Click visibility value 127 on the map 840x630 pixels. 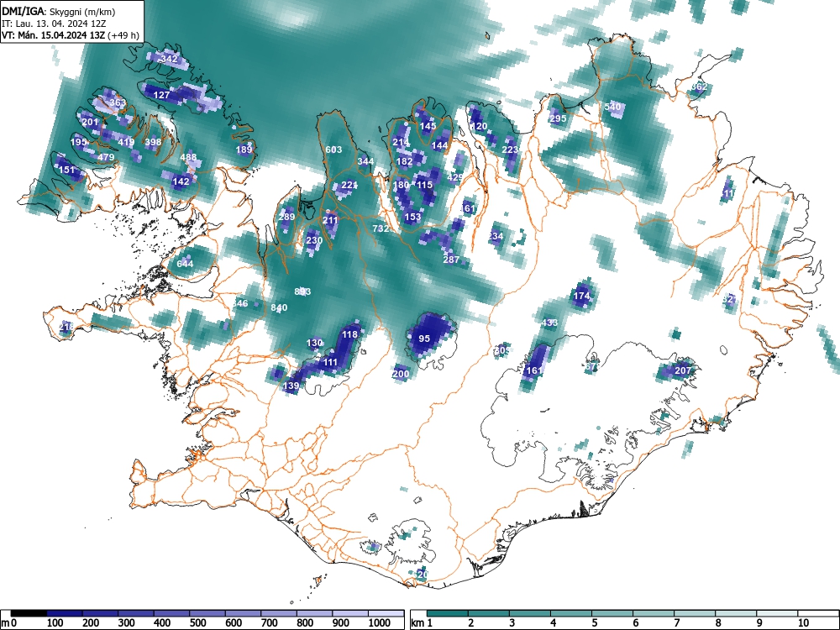click(x=162, y=95)
